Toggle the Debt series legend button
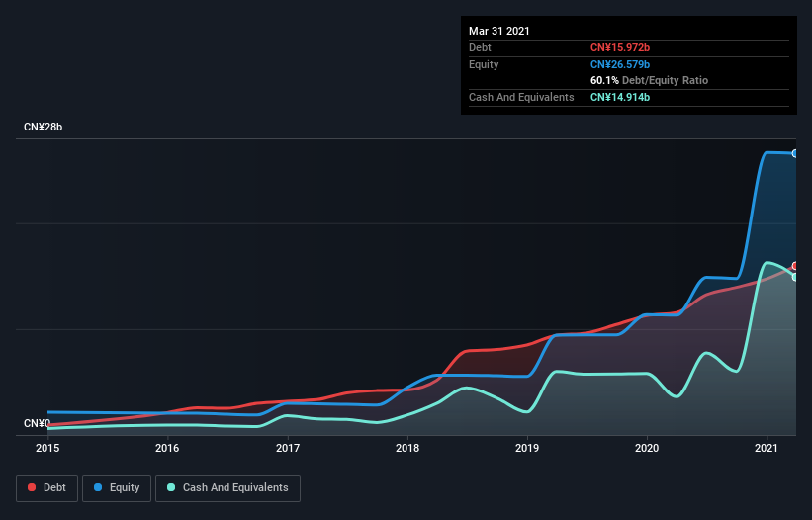The height and width of the screenshot is (520, 812). coord(46,488)
